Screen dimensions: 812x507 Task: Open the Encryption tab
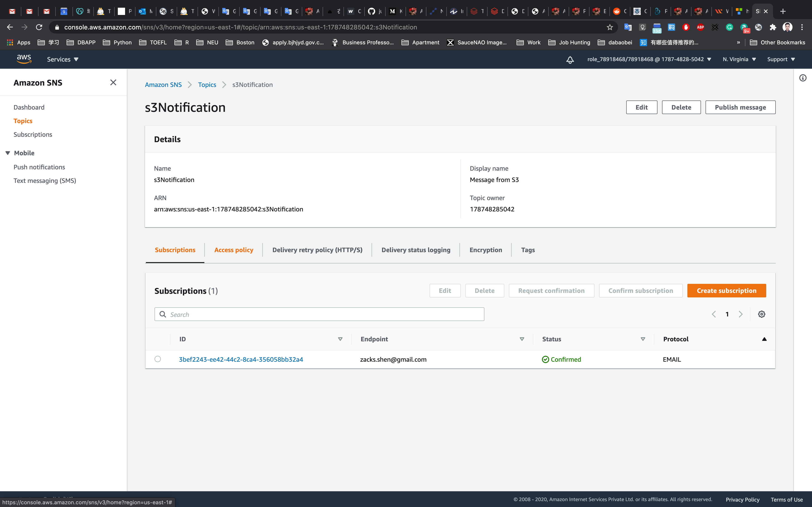coord(486,250)
